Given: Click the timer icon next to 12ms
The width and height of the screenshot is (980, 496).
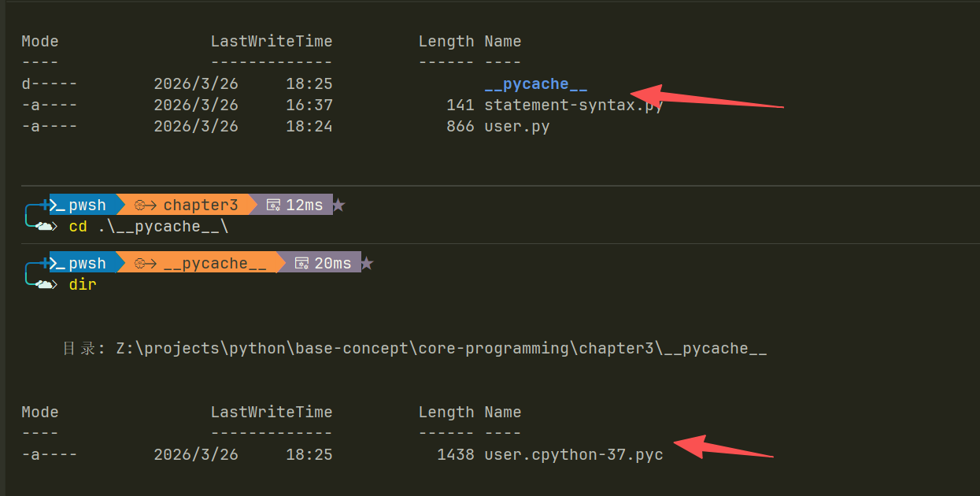Looking at the screenshot, I should 273,205.
